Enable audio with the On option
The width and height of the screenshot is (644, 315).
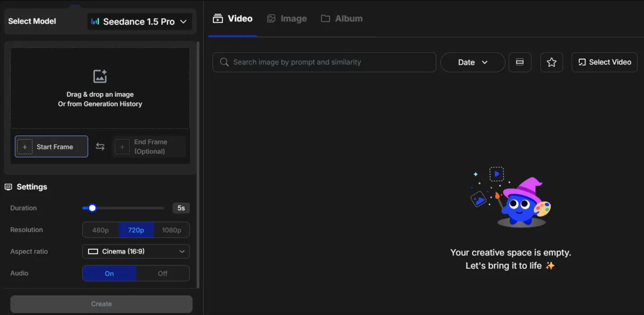pyautogui.click(x=109, y=273)
